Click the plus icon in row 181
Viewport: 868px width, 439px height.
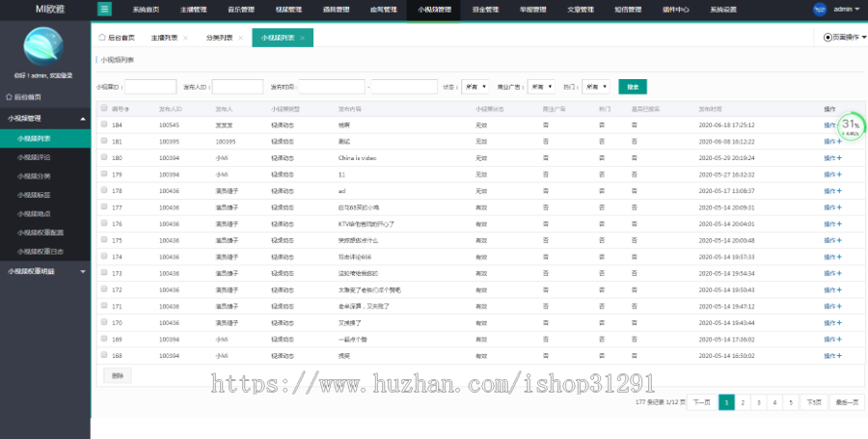pyautogui.click(x=839, y=141)
